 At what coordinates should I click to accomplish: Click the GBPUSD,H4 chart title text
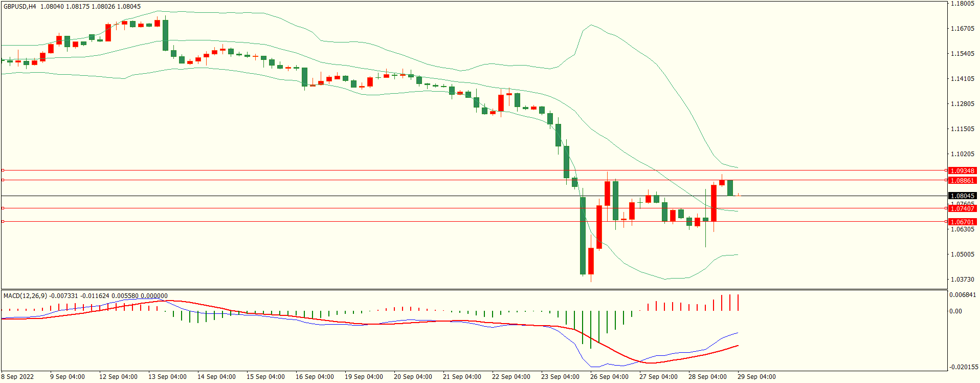20,7
